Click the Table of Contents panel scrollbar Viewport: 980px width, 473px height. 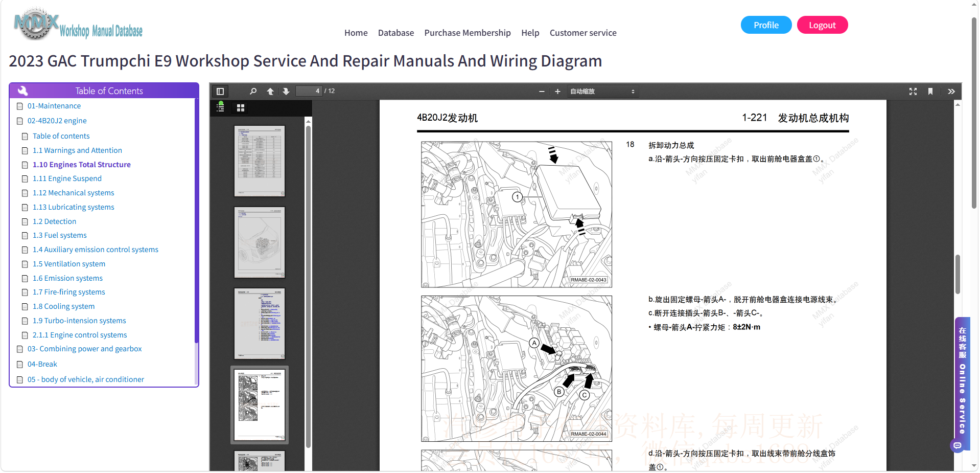(x=197, y=220)
